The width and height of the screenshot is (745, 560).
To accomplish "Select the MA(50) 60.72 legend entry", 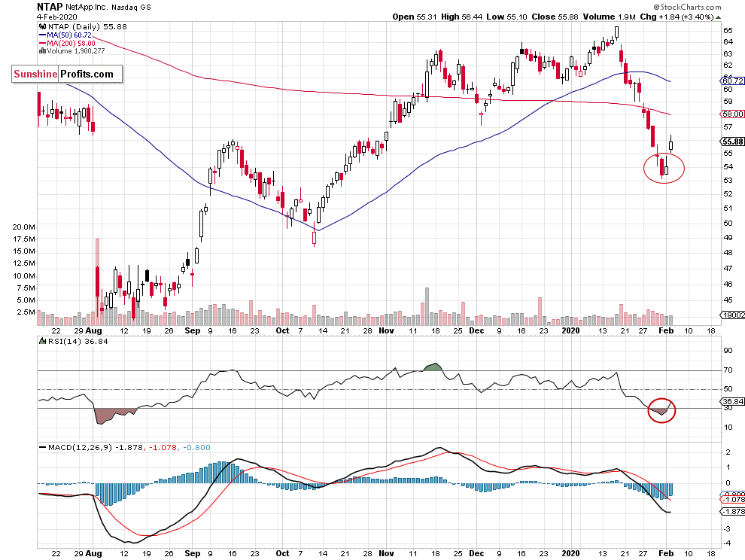I will pyautogui.click(x=69, y=35).
